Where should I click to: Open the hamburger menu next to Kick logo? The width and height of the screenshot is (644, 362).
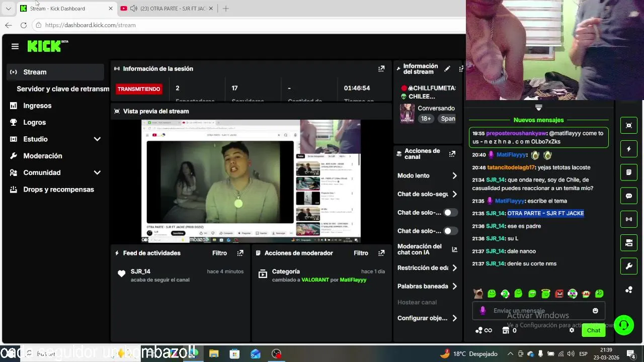pos(15,46)
